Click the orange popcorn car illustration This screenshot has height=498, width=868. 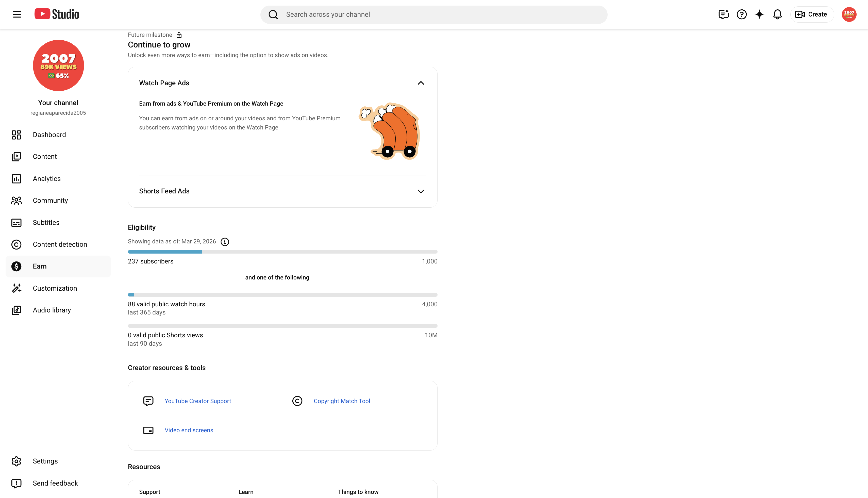point(389,131)
